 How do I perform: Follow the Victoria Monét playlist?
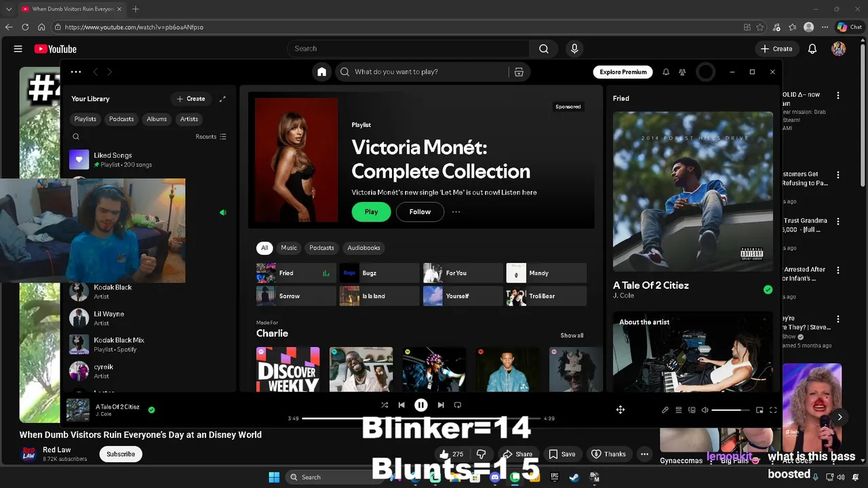pos(420,211)
